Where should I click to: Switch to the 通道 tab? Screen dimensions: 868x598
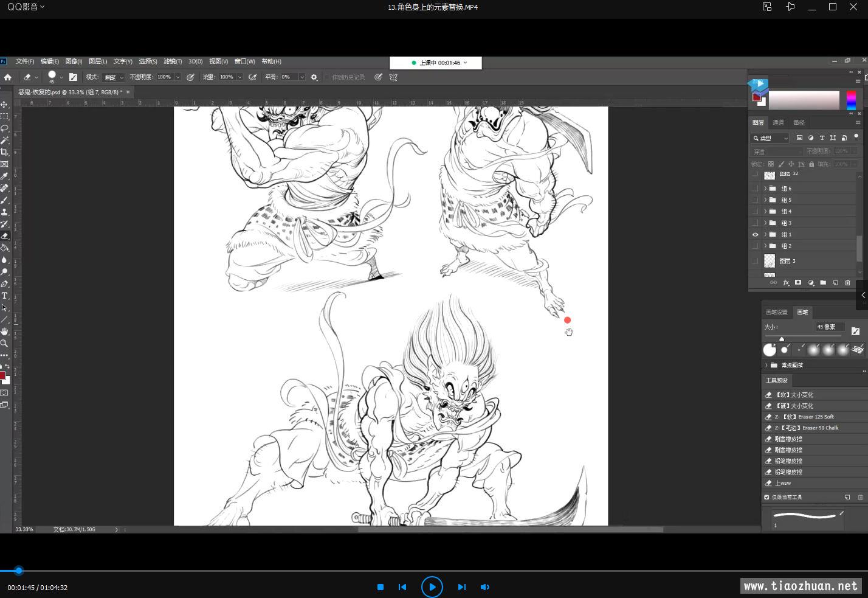coord(778,123)
